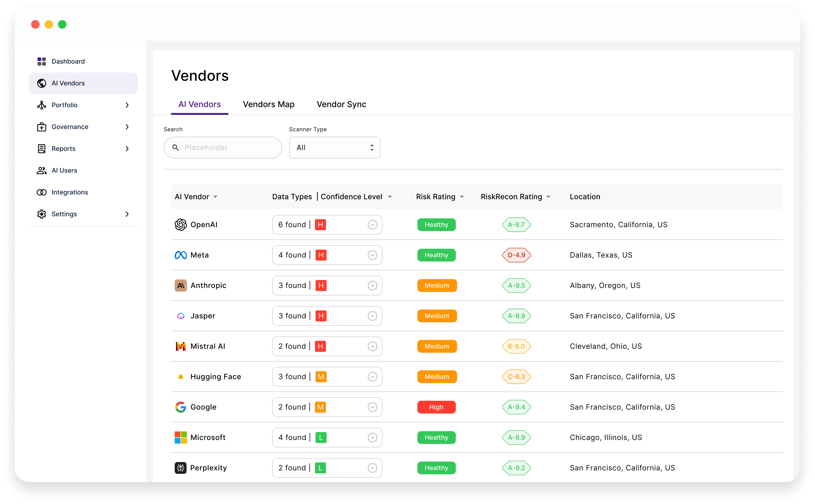Image resolution: width=815 pixels, height=504 pixels.
Task: Click "Sacramento, California, US" location
Action: pyautogui.click(x=619, y=225)
